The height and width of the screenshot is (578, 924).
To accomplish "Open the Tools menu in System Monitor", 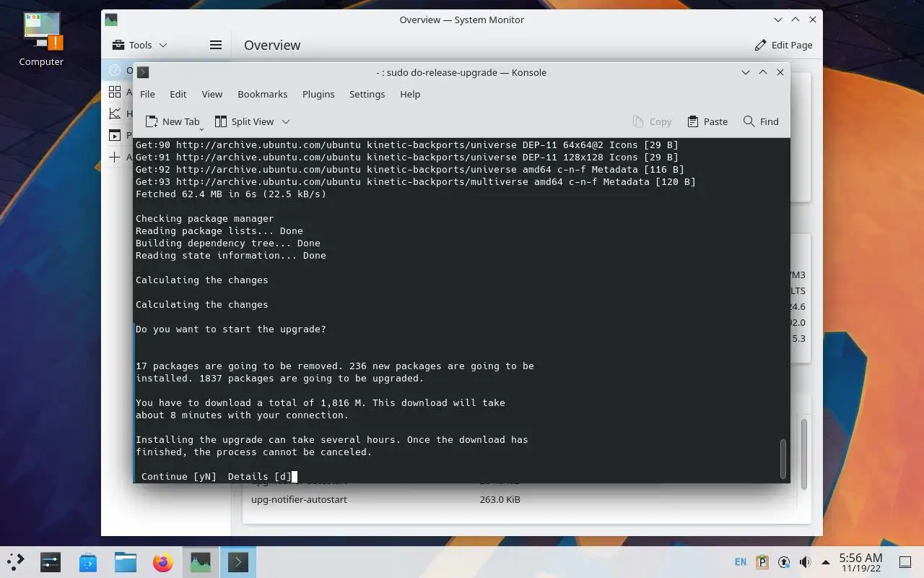I will click(139, 45).
